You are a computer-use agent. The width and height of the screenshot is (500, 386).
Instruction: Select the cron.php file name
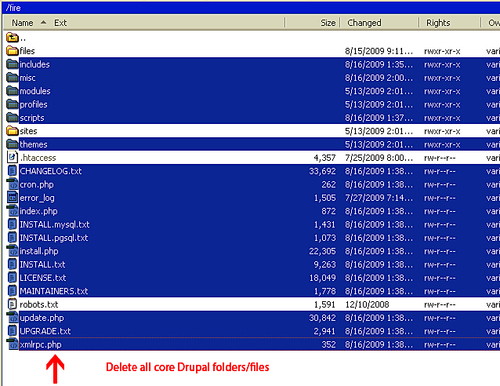pos(37,184)
